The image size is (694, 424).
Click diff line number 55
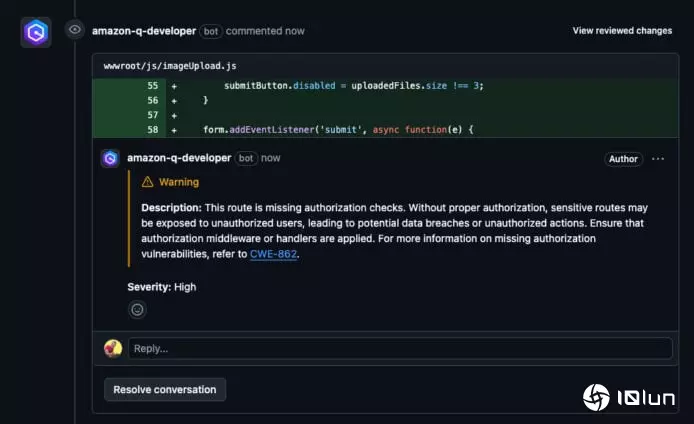coord(153,86)
